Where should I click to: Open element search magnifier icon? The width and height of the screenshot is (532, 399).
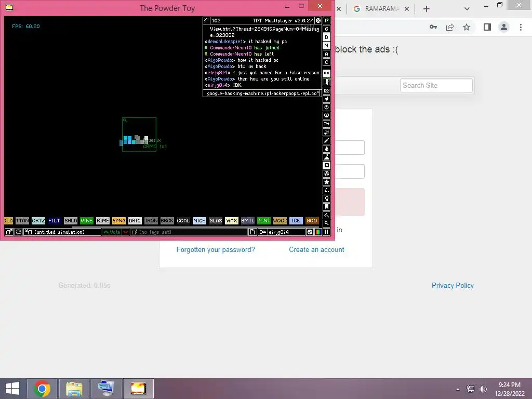(326, 223)
